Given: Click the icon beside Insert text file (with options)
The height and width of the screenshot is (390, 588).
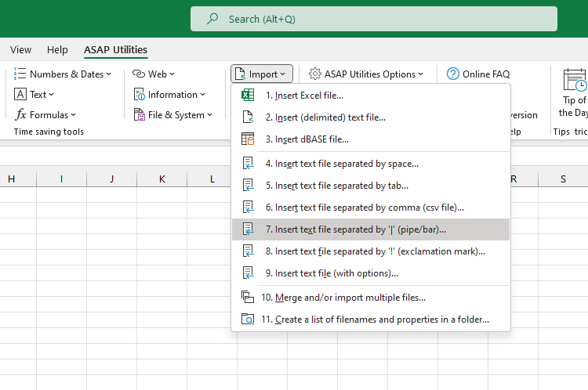Looking at the screenshot, I should click(x=248, y=273).
